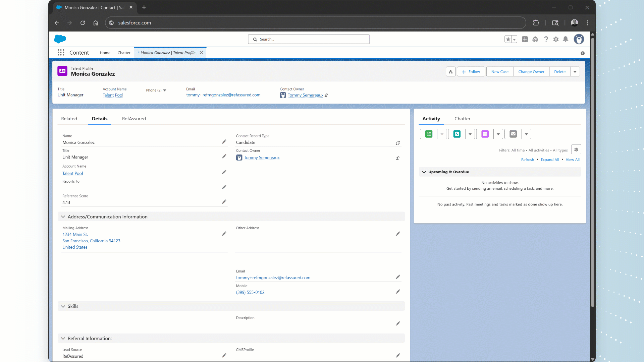This screenshot has width=644, height=362.
Task: Click inside the global Search box
Action: tap(309, 39)
